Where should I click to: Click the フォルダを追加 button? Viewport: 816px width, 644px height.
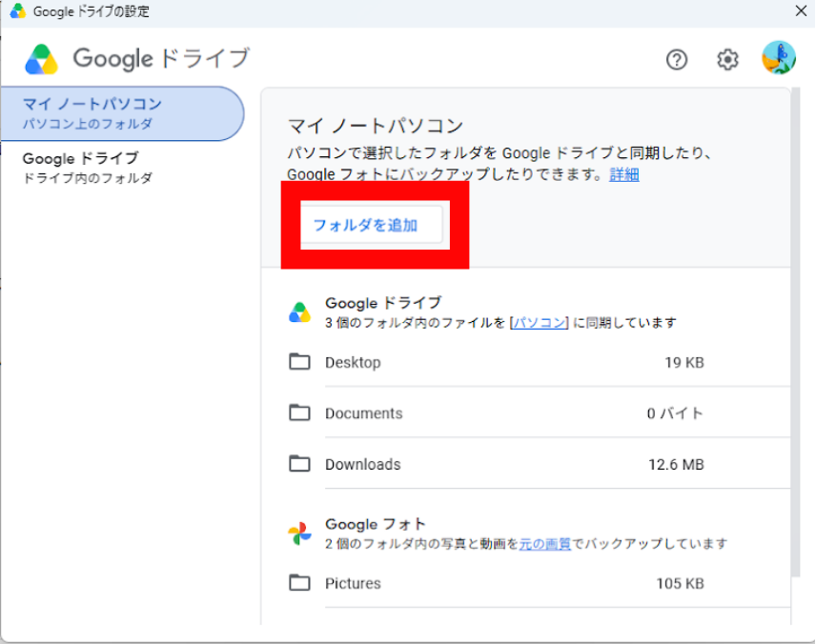point(372,225)
